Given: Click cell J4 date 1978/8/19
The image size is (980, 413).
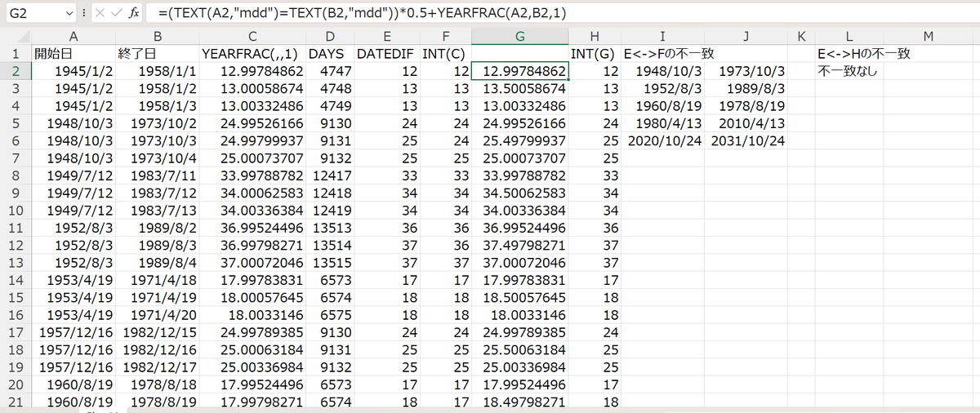Looking at the screenshot, I should 746,106.
